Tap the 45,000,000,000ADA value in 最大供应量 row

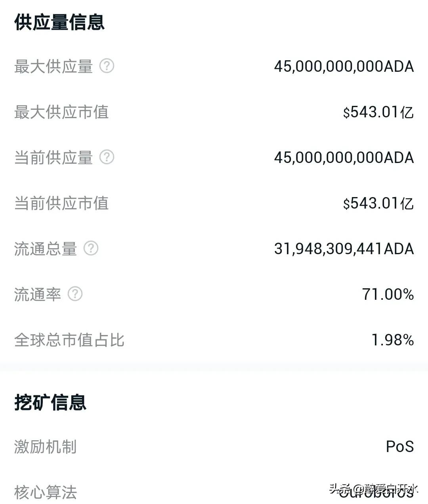(x=344, y=66)
